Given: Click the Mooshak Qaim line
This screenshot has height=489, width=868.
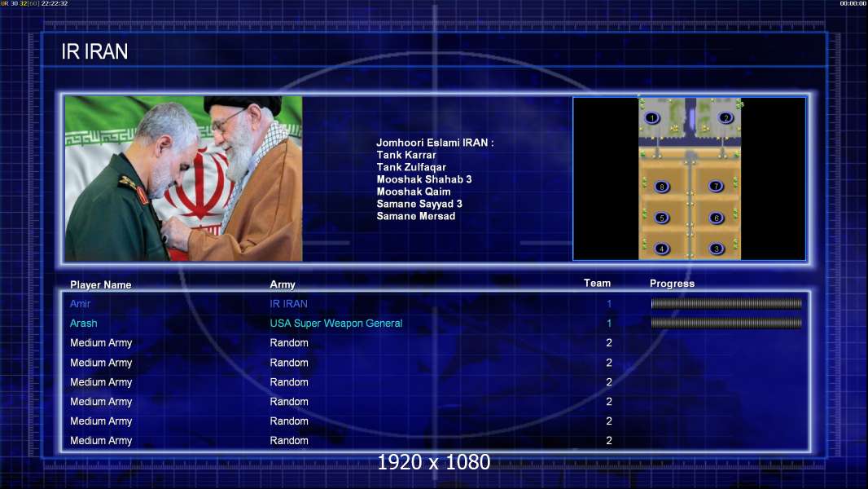Looking at the screenshot, I should (414, 192).
